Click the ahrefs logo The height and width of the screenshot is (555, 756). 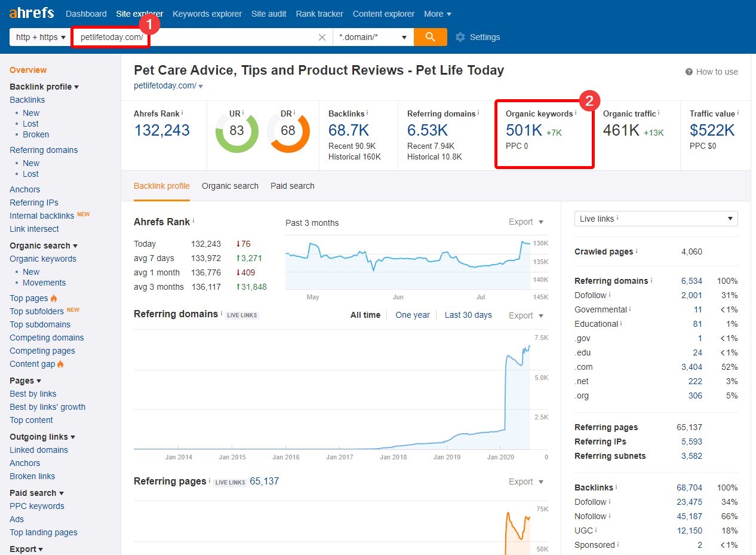click(32, 13)
